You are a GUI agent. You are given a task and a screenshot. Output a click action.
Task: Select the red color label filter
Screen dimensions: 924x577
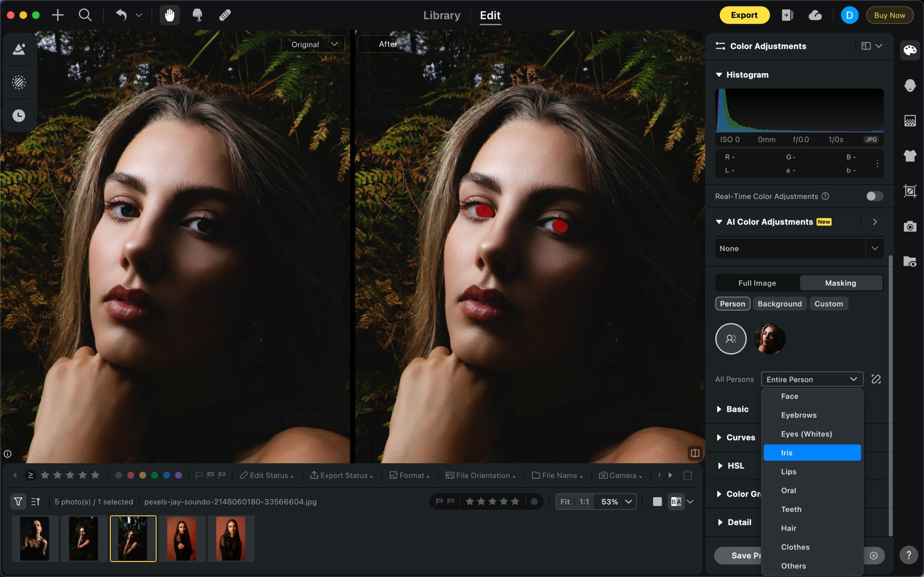click(x=131, y=475)
